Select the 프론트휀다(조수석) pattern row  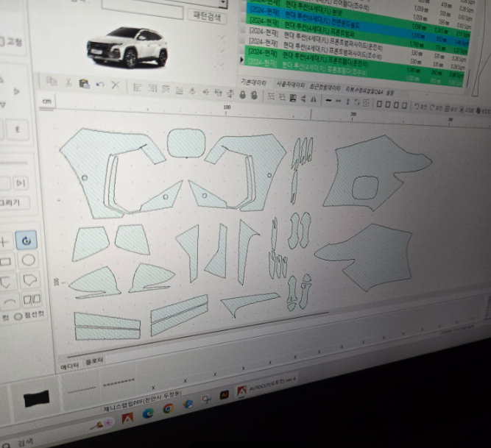353,72
